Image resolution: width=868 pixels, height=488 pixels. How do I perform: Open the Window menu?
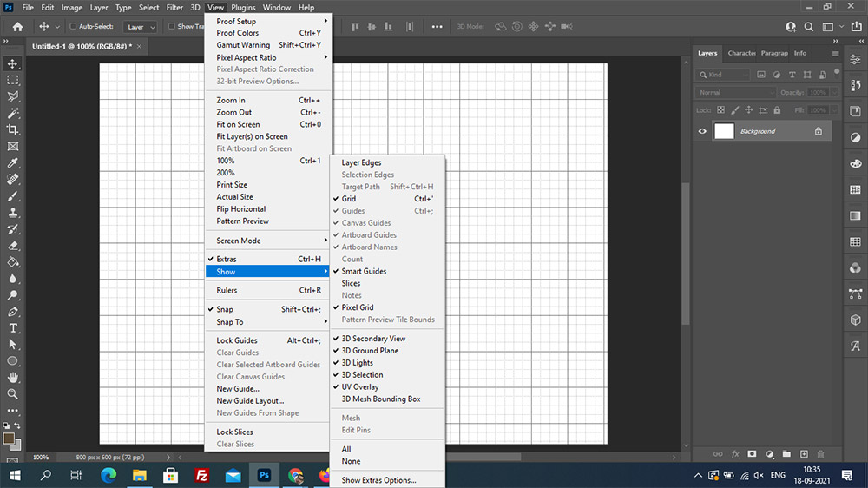pos(276,8)
